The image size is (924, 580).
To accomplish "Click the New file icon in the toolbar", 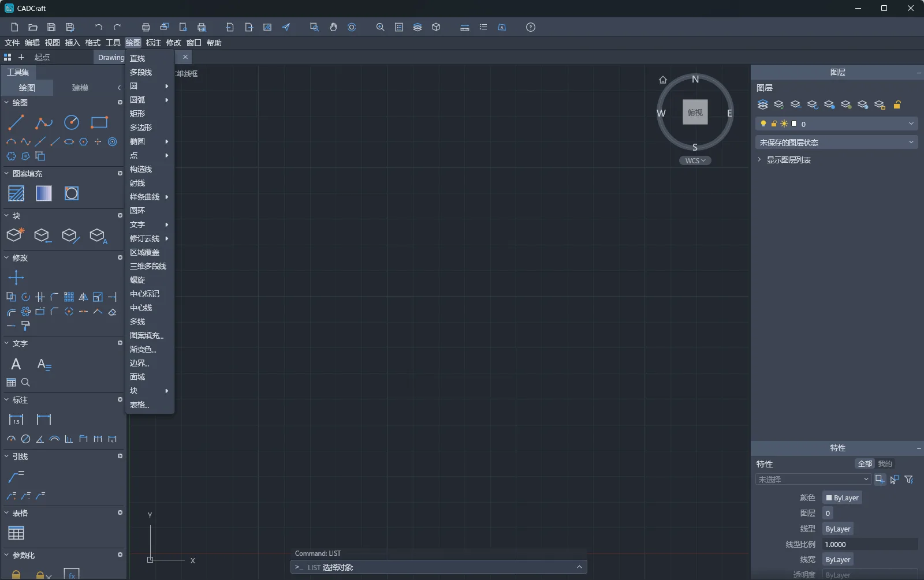I will coord(14,27).
